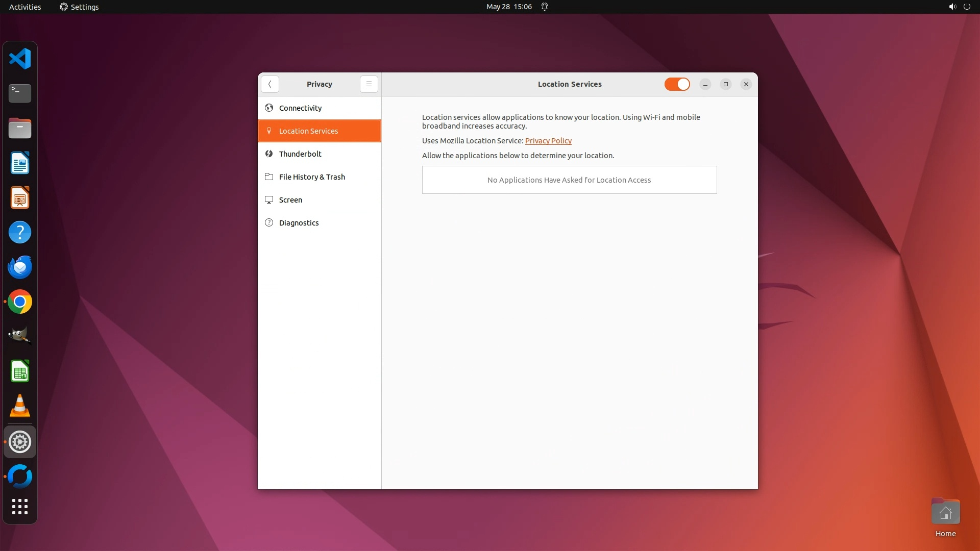The image size is (980, 551).
Task: Go back using the Privacy back arrow
Action: pos(269,84)
